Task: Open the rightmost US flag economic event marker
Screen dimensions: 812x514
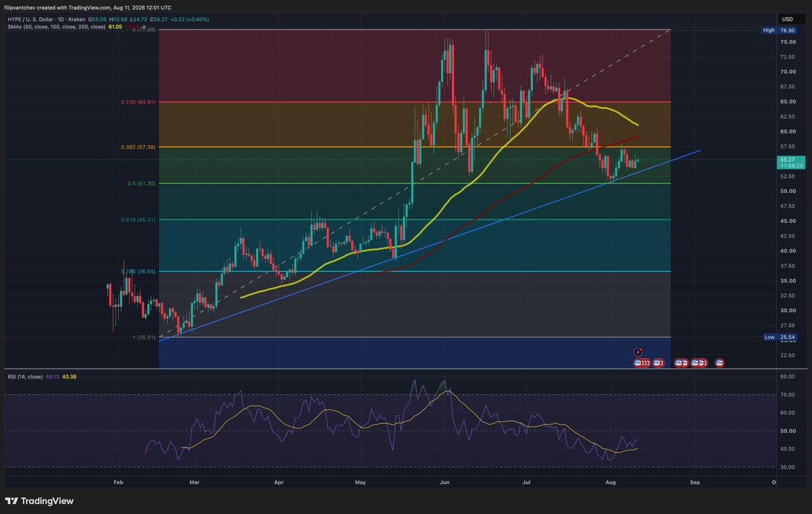Action: coord(719,363)
